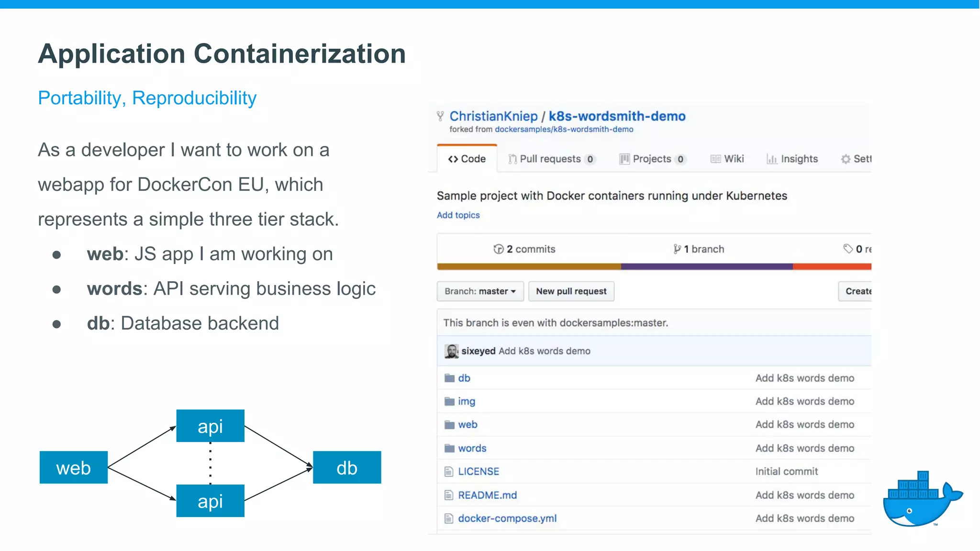This screenshot has height=551, width=980.
Task: Click the Code tab angle-brackets icon
Action: [x=453, y=159]
